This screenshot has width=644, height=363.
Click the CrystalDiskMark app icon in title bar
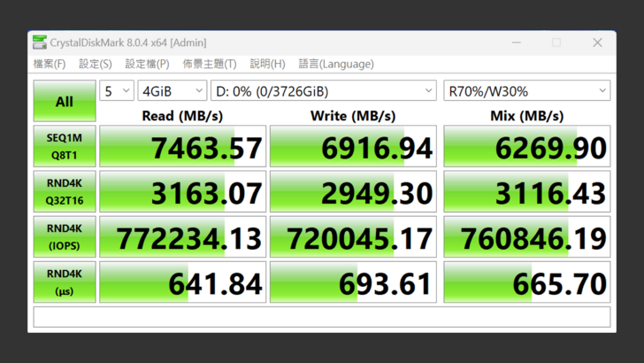point(40,42)
